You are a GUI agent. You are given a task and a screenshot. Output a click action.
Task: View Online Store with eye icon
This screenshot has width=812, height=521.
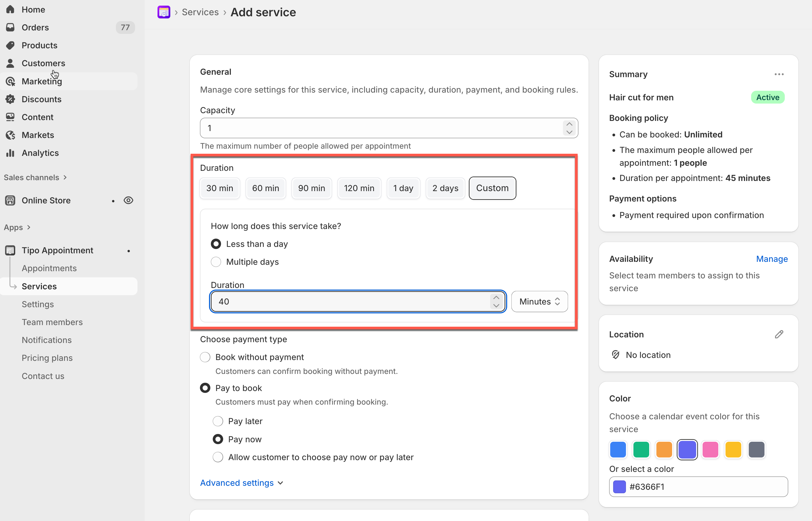click(128, 200)
